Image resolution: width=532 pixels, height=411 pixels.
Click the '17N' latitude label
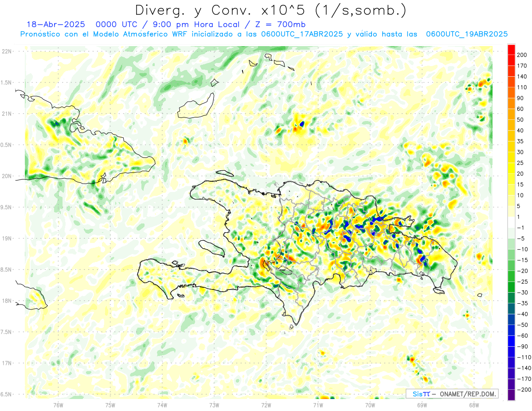[6, 363]
